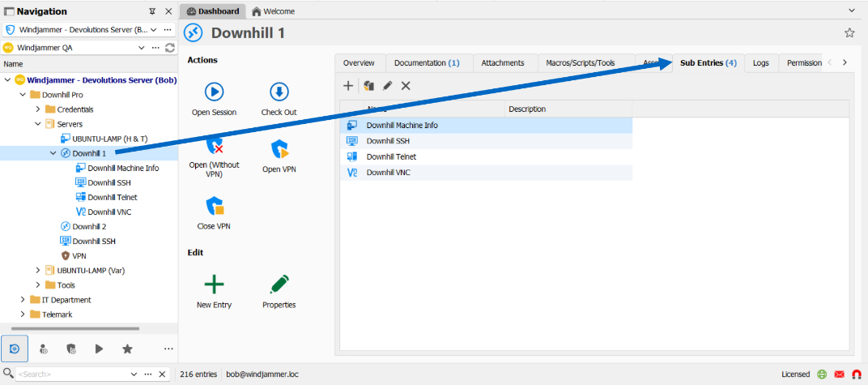Image resolution: width=868 pixels, height=385 pixels.
Task: Expand the IT Department folder
Action: 23,300
